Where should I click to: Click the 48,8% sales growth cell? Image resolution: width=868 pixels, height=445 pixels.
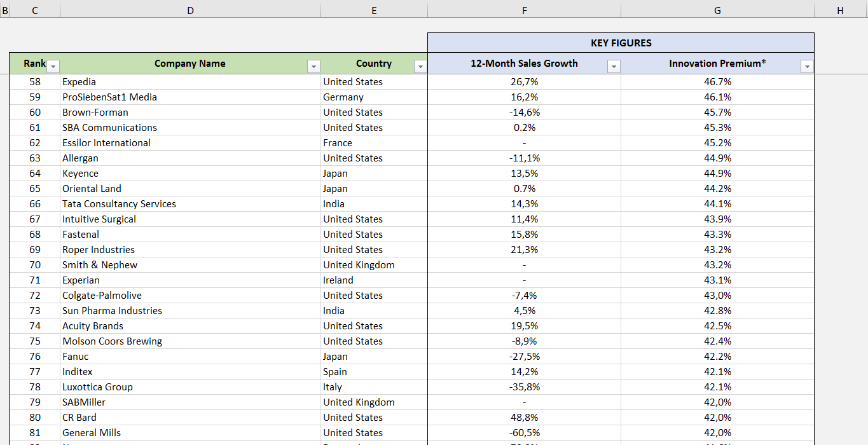pyautogui.click(x=525, y=418)
